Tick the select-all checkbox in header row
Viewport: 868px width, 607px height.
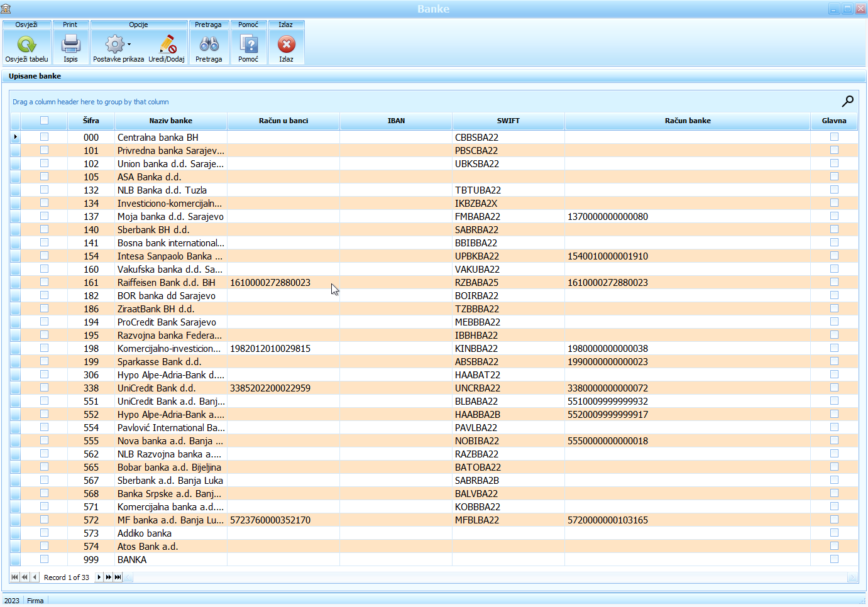(44, 121)
